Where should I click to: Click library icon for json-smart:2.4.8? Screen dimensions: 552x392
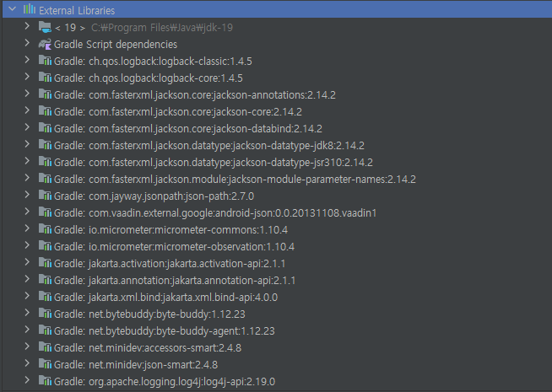45,364
